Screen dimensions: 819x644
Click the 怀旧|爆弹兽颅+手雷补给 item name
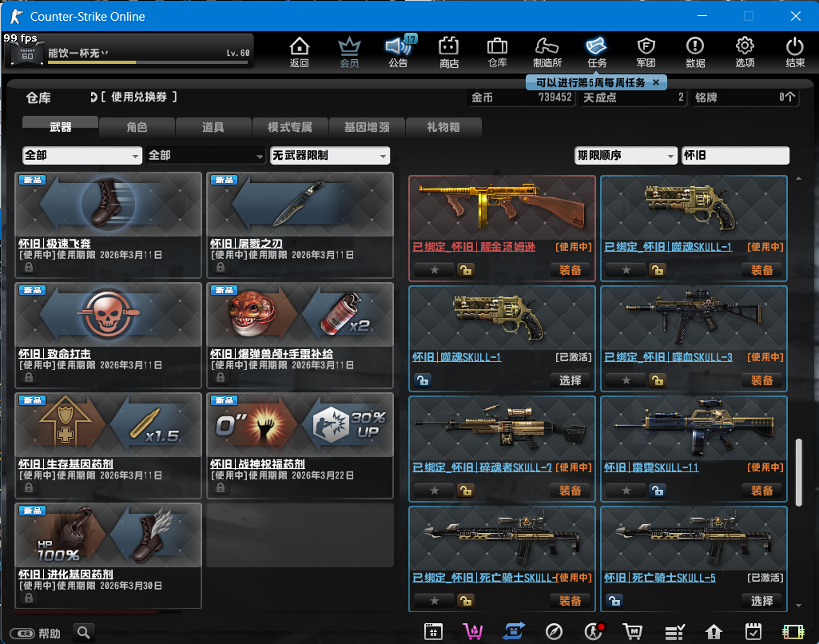272,354
